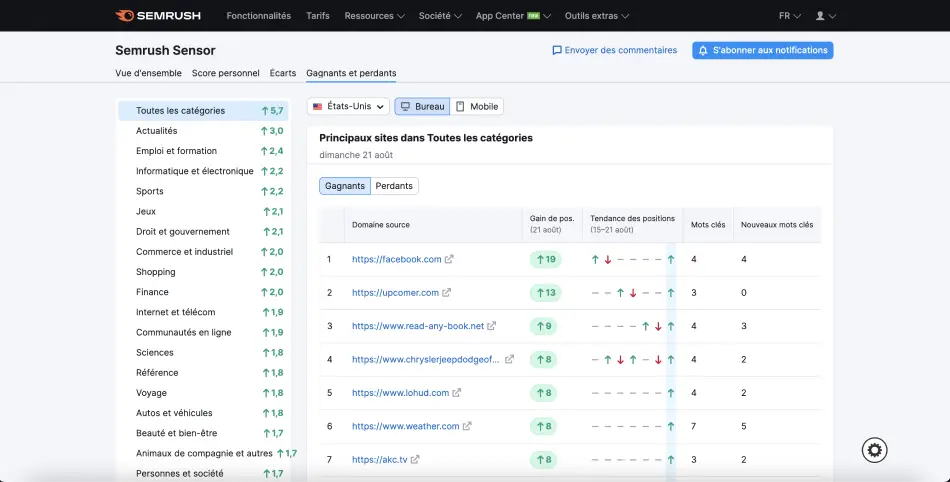Open external link icon beside akc.tv
This screenshot has height=482, width=950.
pyautogui.click(x=415, y=460)
